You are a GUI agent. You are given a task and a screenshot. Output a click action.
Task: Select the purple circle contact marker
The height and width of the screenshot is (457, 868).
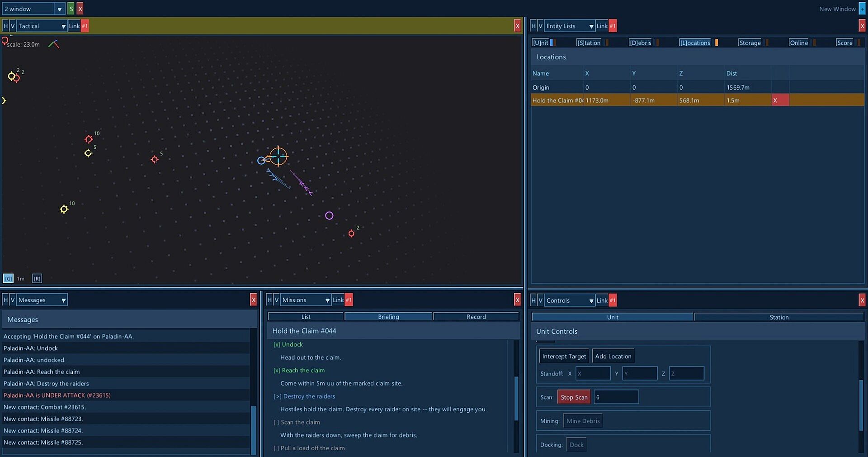click(329, 215)
